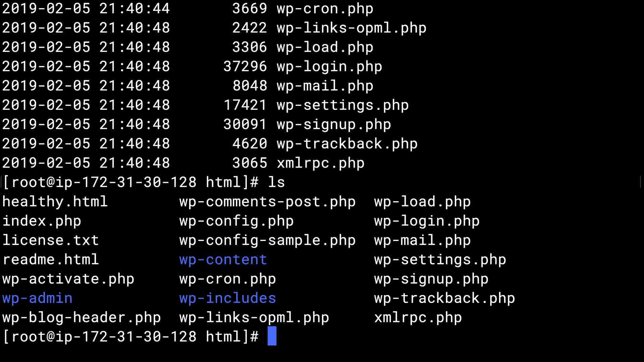Click the 37296 file size value
The image size is (644, 362).
[x=245, y=66]
